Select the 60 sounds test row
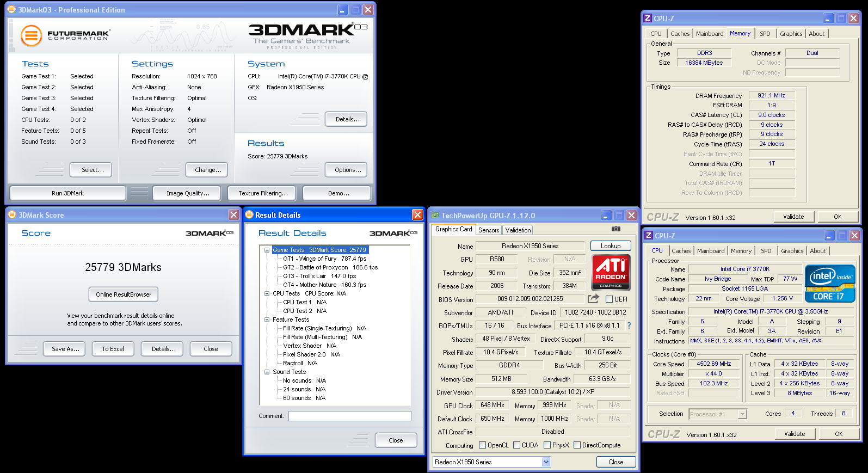 [304, 398]
